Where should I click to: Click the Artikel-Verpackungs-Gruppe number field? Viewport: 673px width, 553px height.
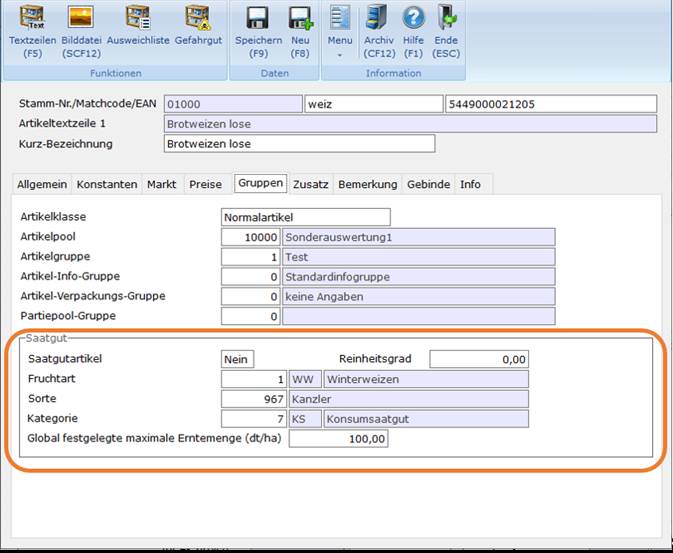click(x=251, y=296)
